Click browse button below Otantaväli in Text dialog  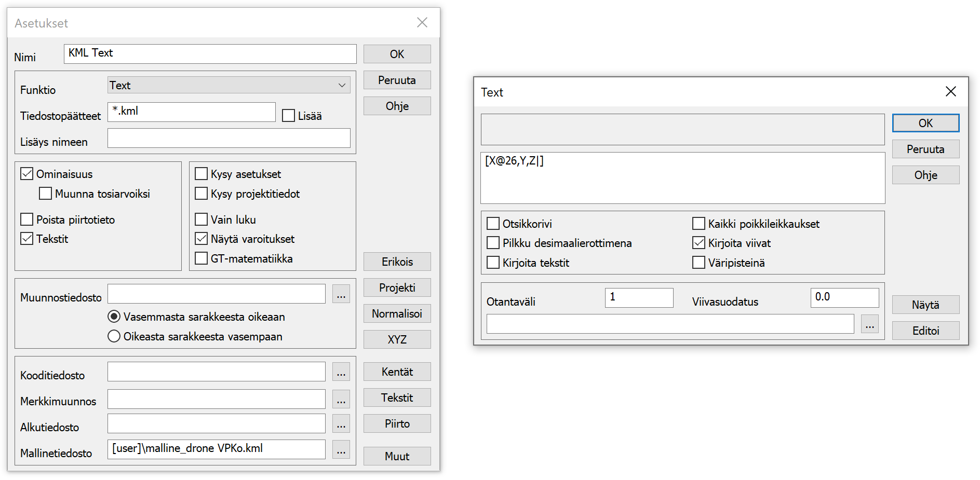coord(869,324)
